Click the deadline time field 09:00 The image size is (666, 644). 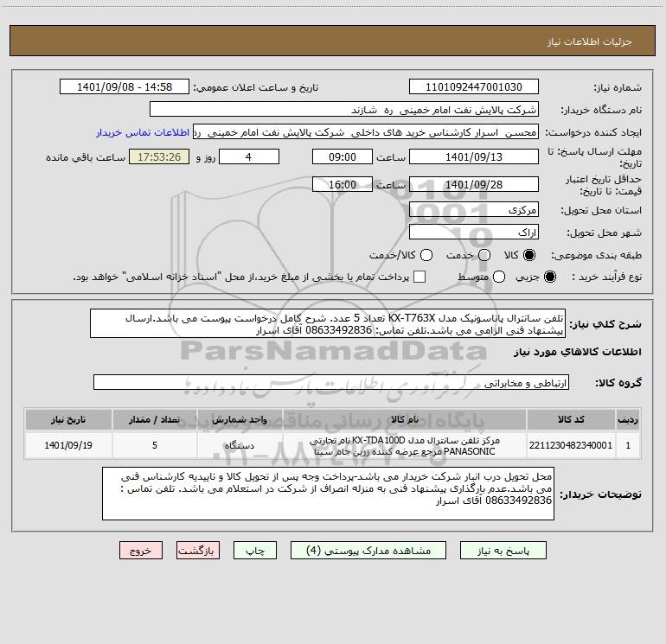343,156
